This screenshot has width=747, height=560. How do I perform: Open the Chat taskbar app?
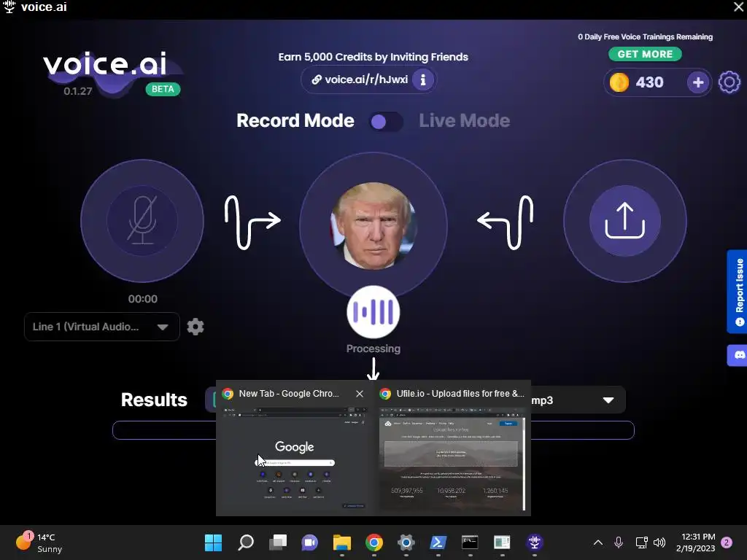pos(309,542)
